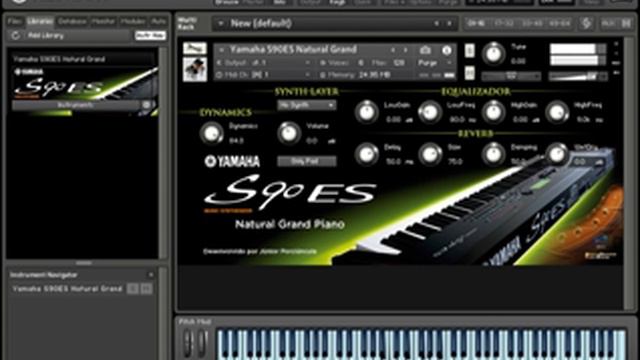The image size is (640, 360).
Task: Click the HighGain equalizer knob
Action: coord(493,112)
